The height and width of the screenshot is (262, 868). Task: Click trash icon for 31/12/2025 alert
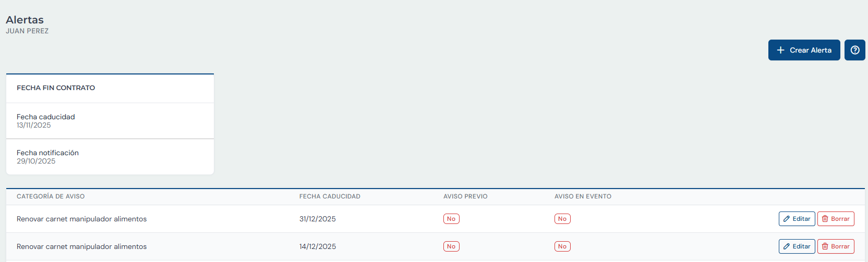coord(825,219)
